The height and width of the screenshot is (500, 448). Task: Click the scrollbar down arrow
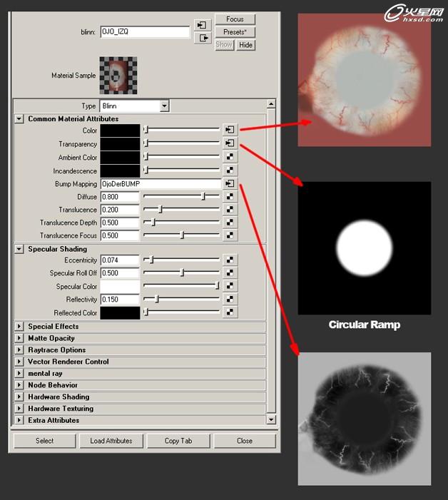[271, 419]
